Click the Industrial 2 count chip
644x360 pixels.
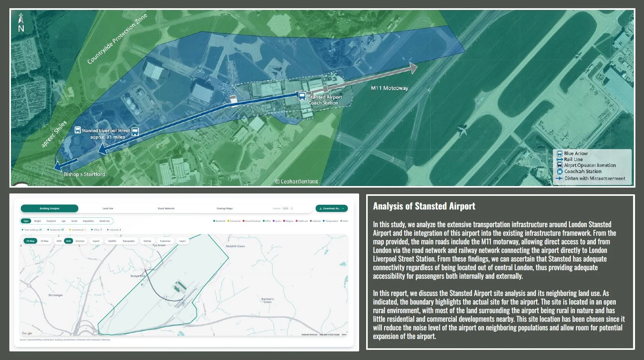(x=113, y=230)
